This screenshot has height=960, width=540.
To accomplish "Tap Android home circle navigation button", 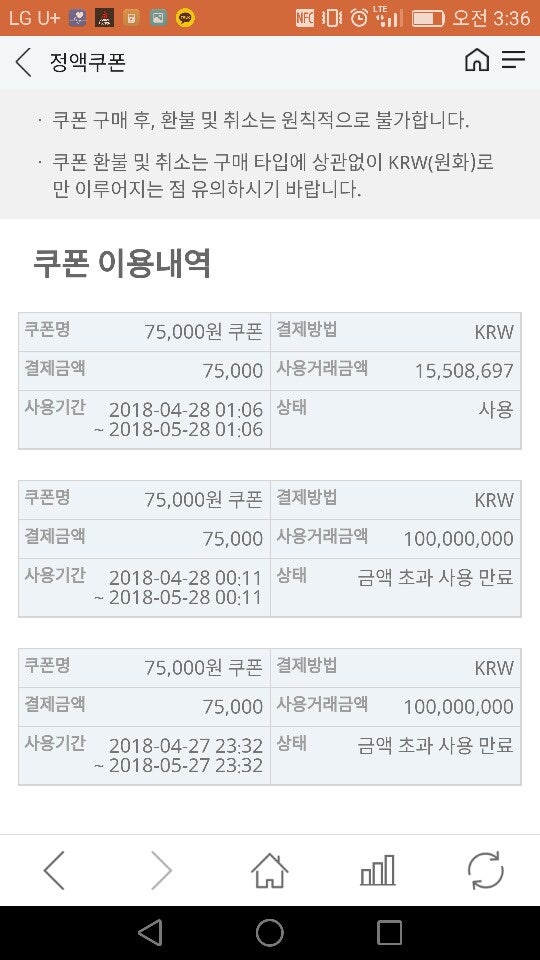I will tap(269, 932).
